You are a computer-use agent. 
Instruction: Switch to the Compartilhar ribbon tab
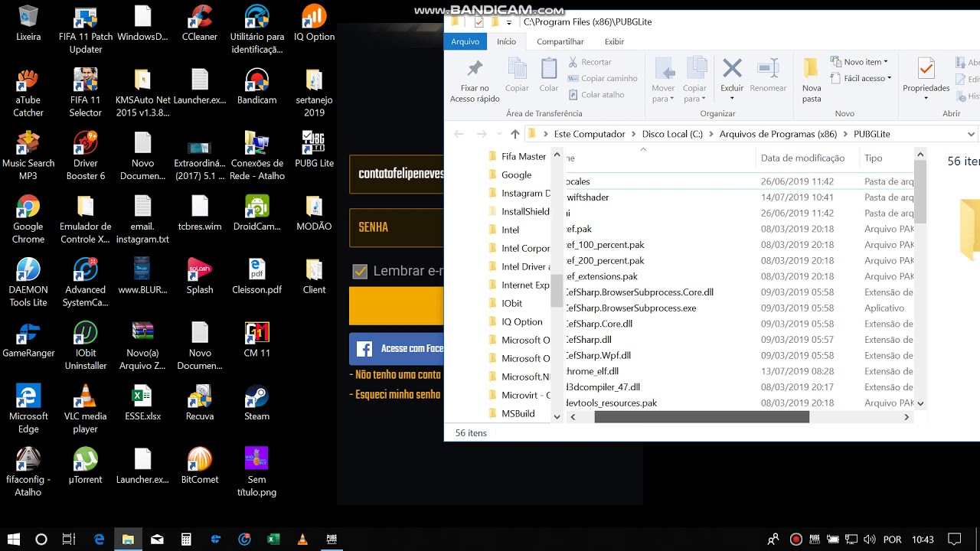560,41
